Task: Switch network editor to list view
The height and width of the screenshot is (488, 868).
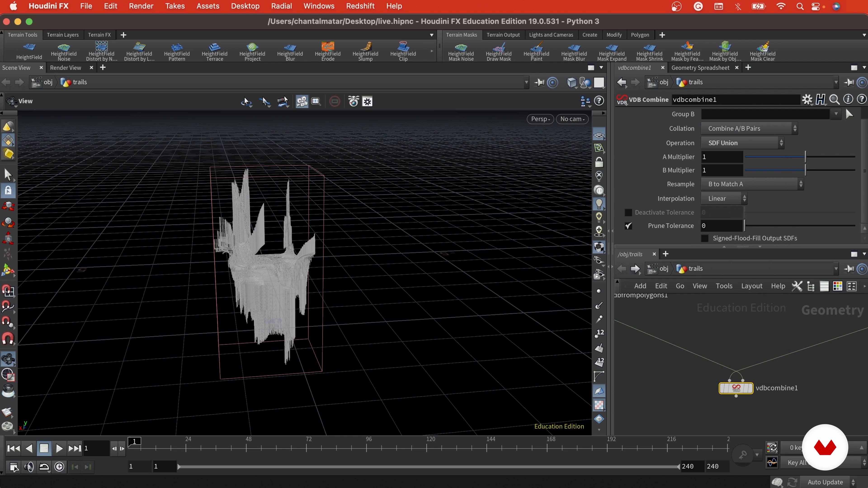Action: 824,286
